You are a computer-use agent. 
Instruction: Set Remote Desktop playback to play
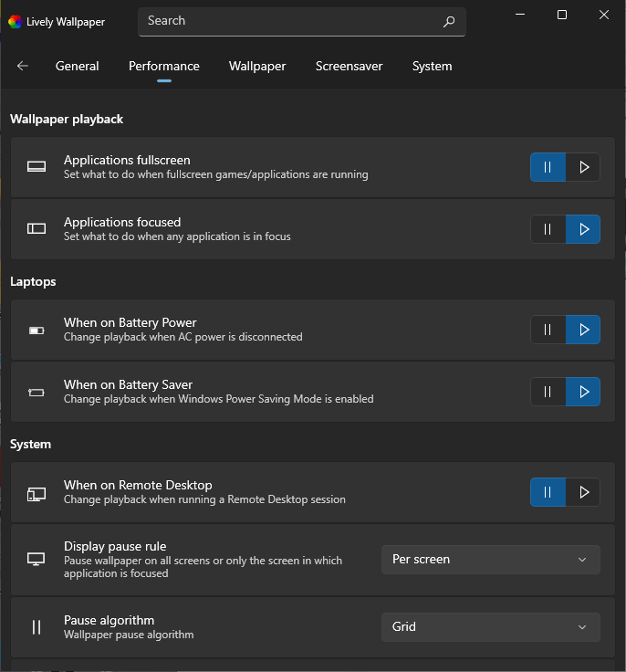click(x=583, y=492)
